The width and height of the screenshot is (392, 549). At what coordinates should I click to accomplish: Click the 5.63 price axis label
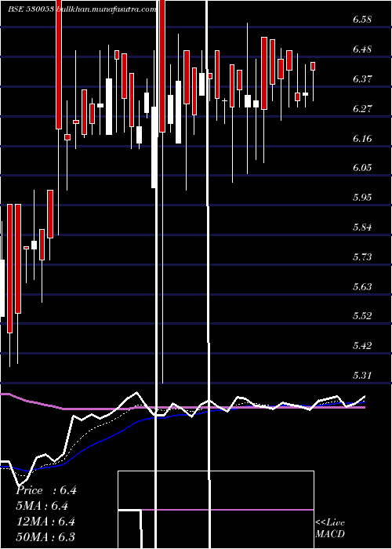(x=361, y=287)
